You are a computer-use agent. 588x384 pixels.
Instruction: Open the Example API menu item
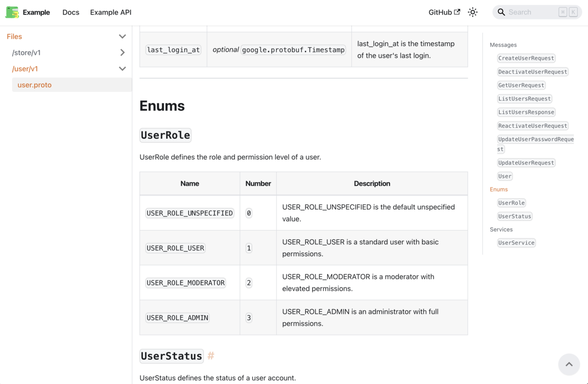110,12
